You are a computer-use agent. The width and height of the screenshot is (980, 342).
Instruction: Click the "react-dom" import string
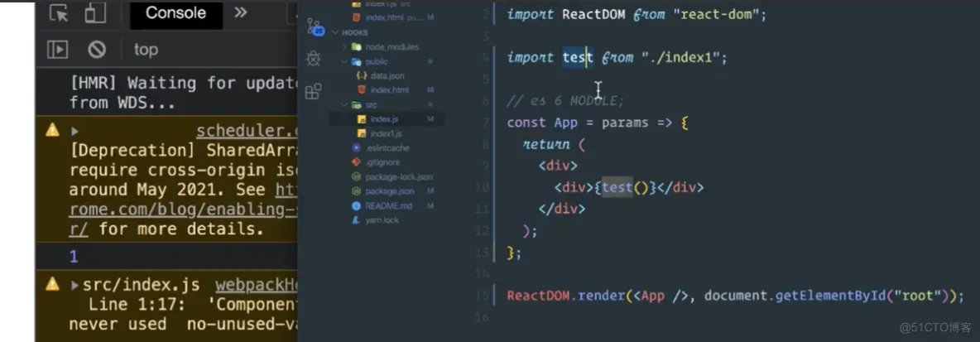tap(715, 14)
